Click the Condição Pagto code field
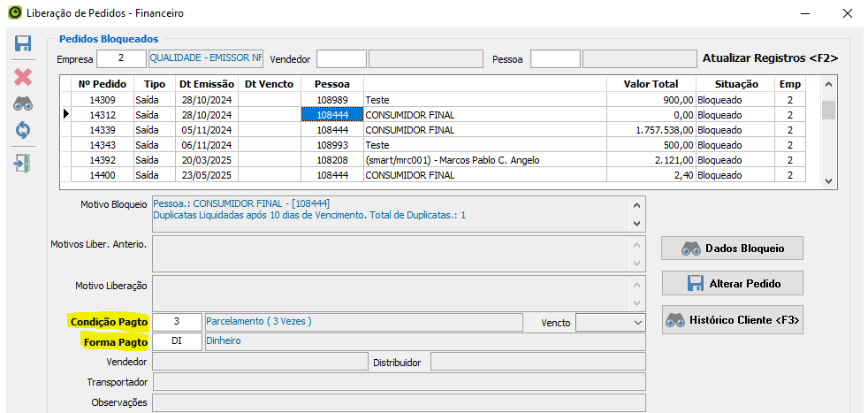868x413 pixels. (x=177, y=322)
